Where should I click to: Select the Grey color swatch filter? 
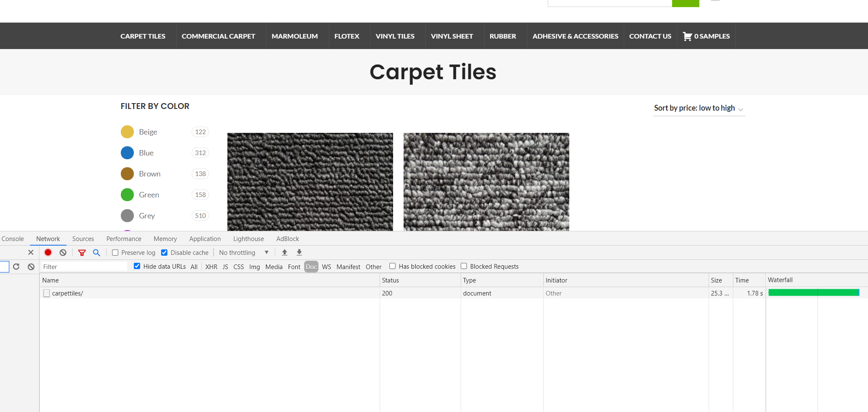point(127,215)
